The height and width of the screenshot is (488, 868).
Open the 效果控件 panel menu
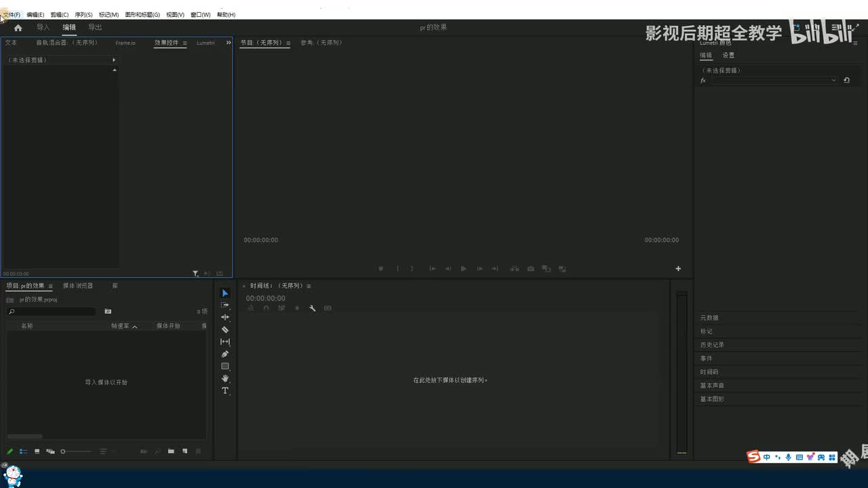pyautogui.click(x=184, y=43)
